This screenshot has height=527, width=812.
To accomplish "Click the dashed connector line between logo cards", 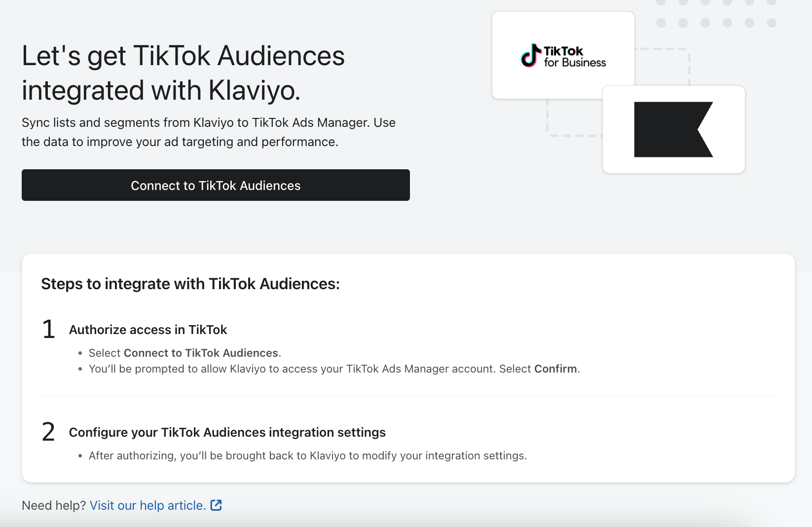I will coord(689,67).
